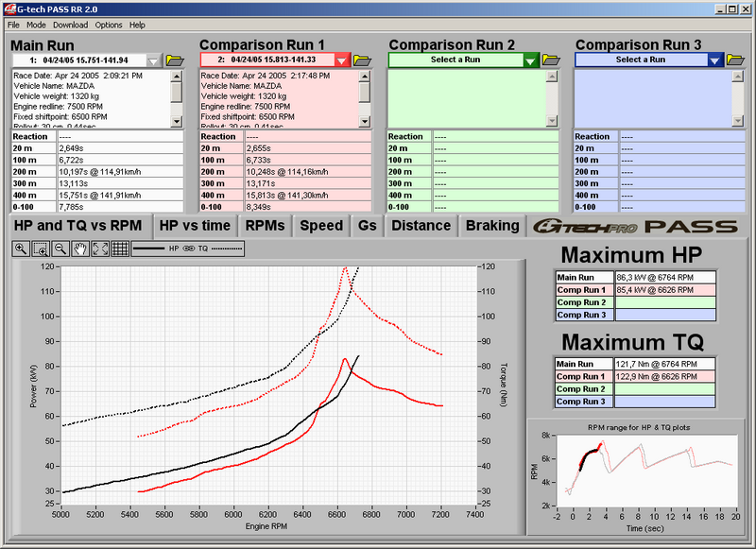Click Comparison Run 1 100 m value 6,733s
This screenshot has width=756, height=549.
point(308,160)
